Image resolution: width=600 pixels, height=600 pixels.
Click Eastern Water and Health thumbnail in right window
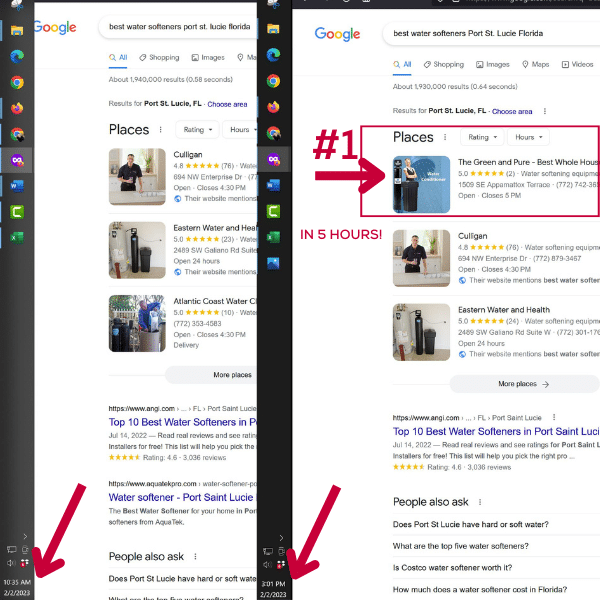[421, 332]
